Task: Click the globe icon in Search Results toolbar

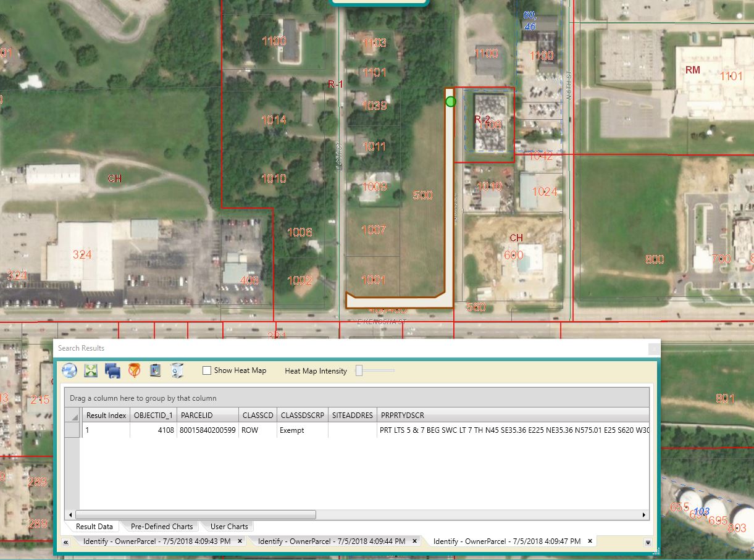Action: click(70, 370)
